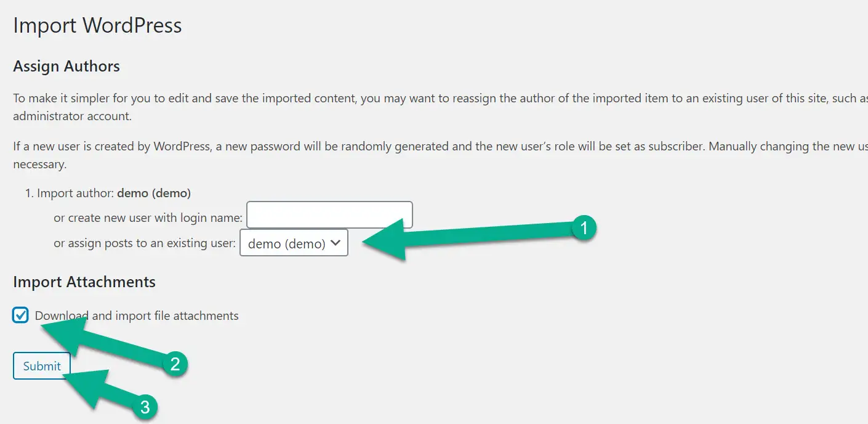Click the green numbered badge 2

tap(176, 364)
